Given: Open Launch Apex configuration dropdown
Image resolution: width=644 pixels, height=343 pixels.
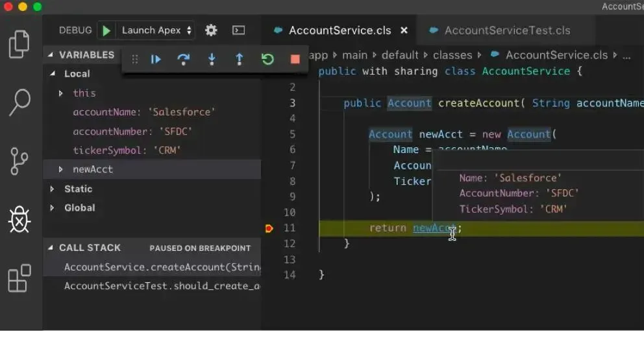Looking at the screenshot, I should click(156, 30).
